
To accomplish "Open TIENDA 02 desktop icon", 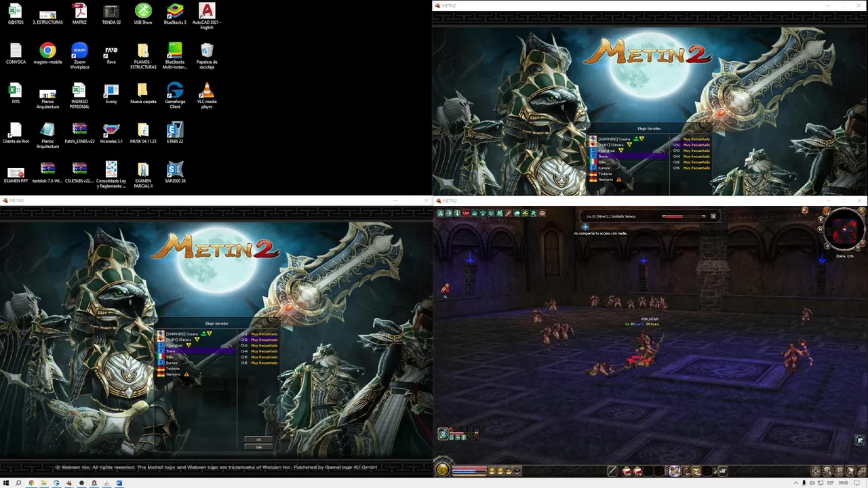I will tap(111, 15).
